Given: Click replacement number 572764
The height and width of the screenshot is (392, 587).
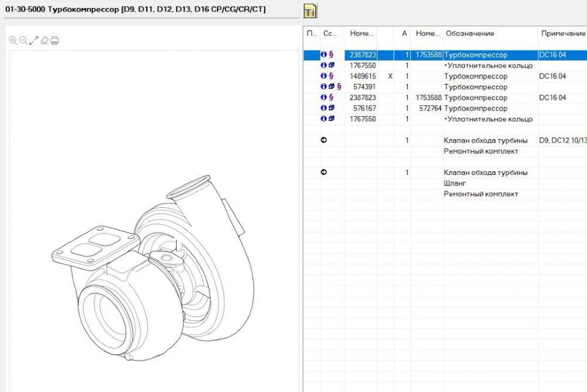Looking at the screenshot, I should tap(428, 109).
